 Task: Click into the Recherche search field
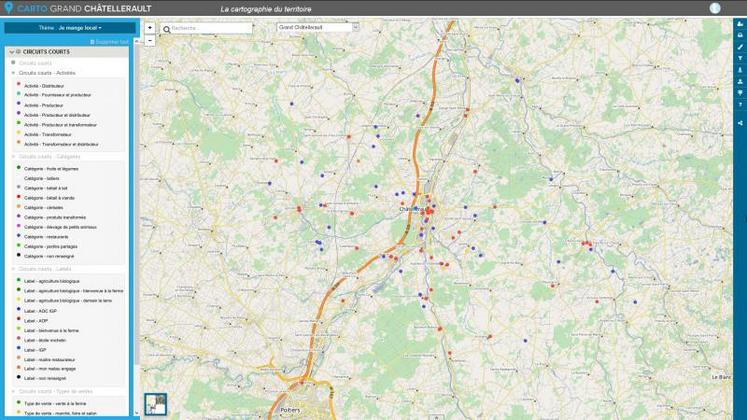[x=210, y=29]
